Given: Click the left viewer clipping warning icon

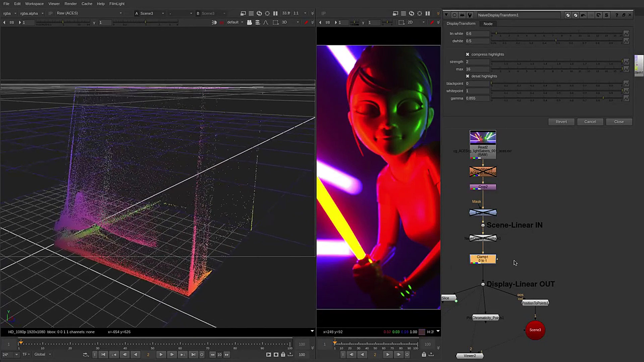Looking at the screenshot, I should tap(243, 13).
